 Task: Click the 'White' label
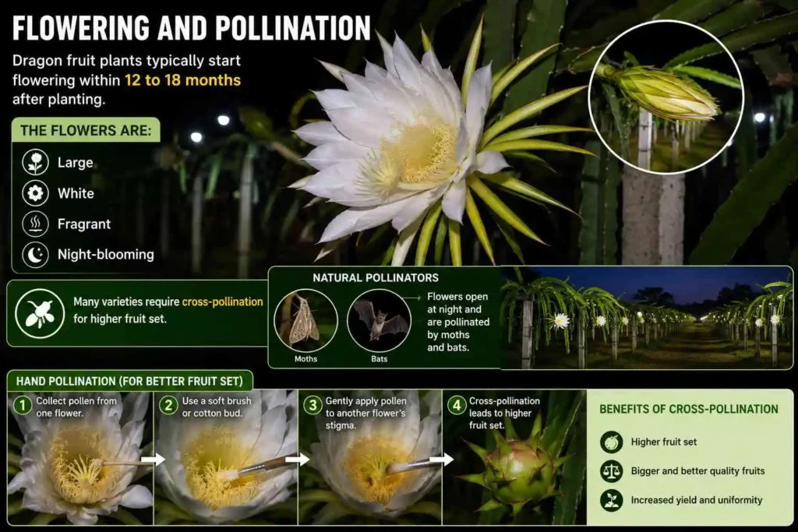click(x=76, y=193)
